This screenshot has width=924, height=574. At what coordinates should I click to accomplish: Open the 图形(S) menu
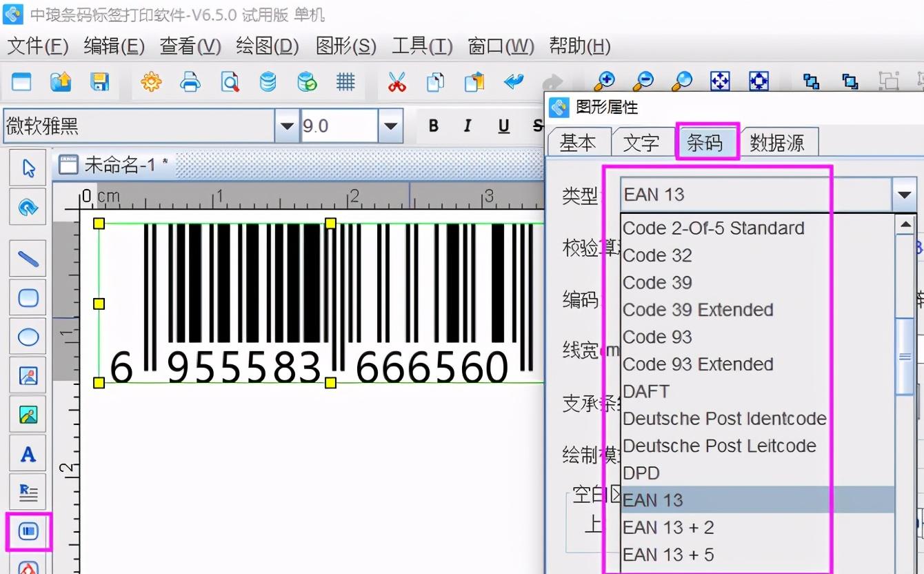[x=345, y=46]
